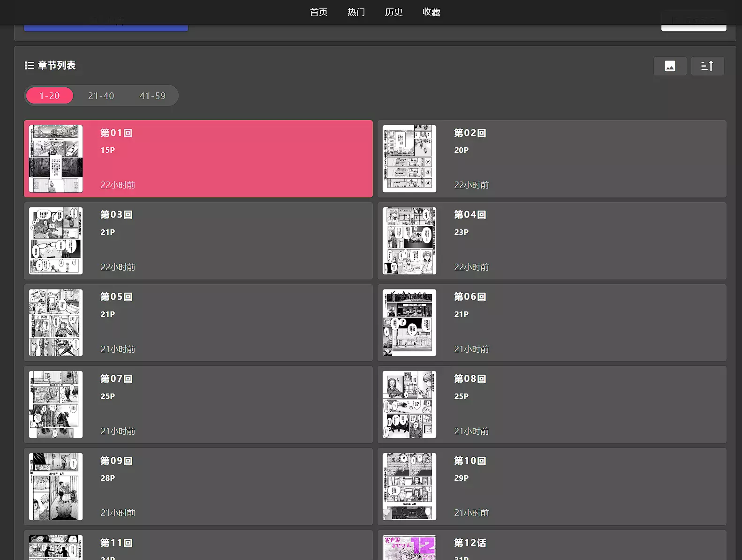The height and width of the screenshot is (560, 742).
Task: Open 第05回 with 21 pages
Action: 198,323
